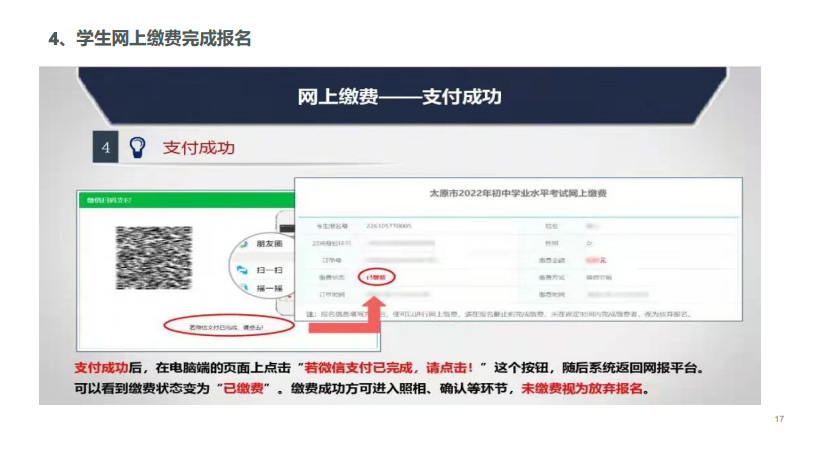Click the WeChat payment QR code
The height and width of the screenshot is (449, 834).
154,257
